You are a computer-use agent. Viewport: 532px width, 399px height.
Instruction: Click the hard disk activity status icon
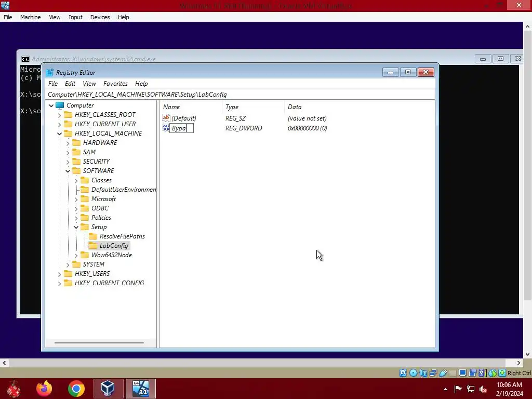tap(403, 373)
